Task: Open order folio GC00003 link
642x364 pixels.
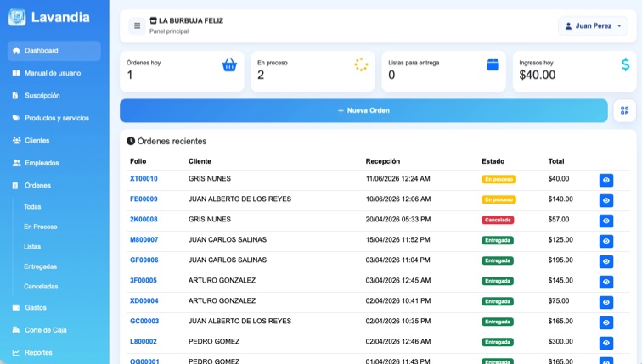Action: coord(144,321)
